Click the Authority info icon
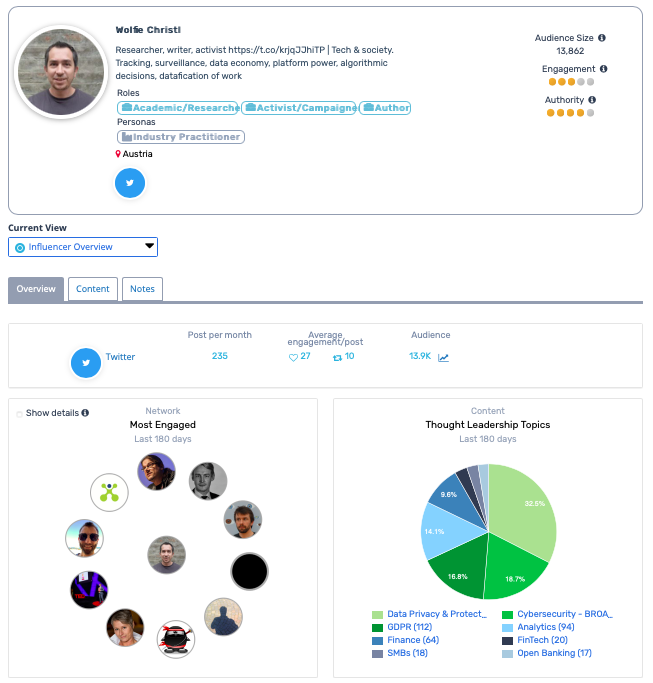Screen dimensions: 653x683 592,100
